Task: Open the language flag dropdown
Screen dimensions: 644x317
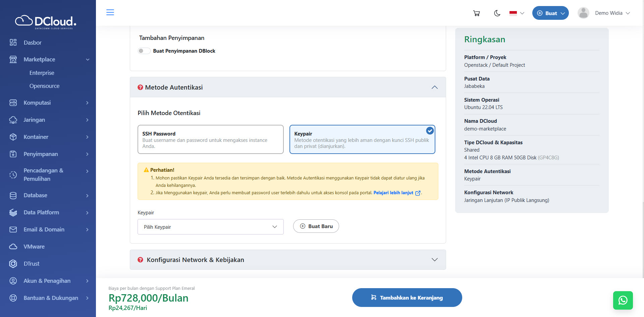Action: 517,13
